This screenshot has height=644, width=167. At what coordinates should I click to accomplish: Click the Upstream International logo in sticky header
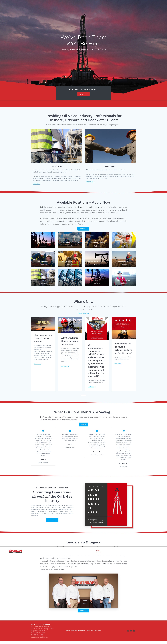(15, 551)
